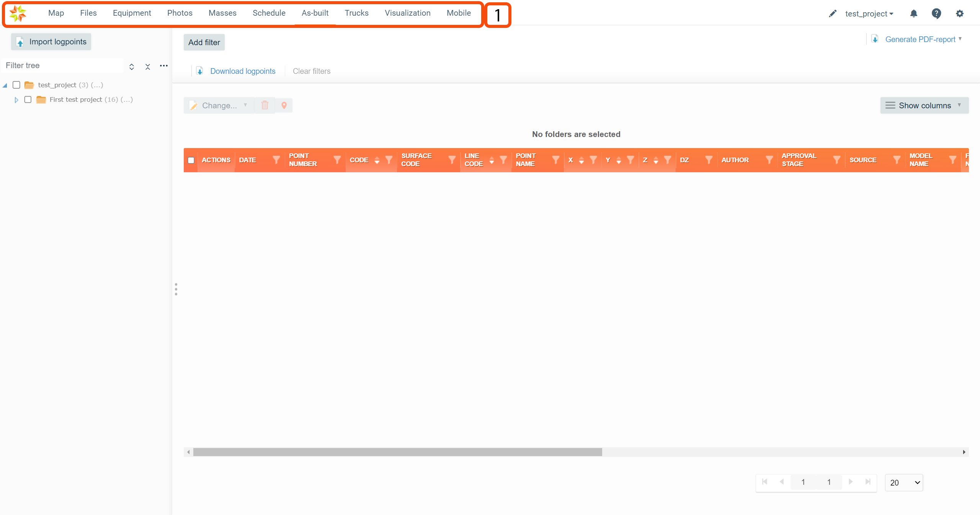Viewport: 980px width, 515px height.
Task: Open the Show columns dropdown
Action: pyautogui.click(x=924, y=106)
